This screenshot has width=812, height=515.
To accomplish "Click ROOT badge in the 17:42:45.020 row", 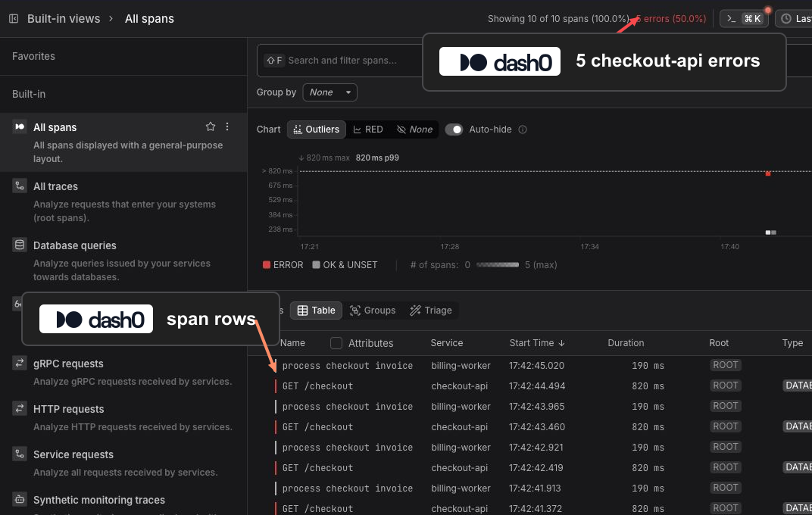I will tap(726, 365).
